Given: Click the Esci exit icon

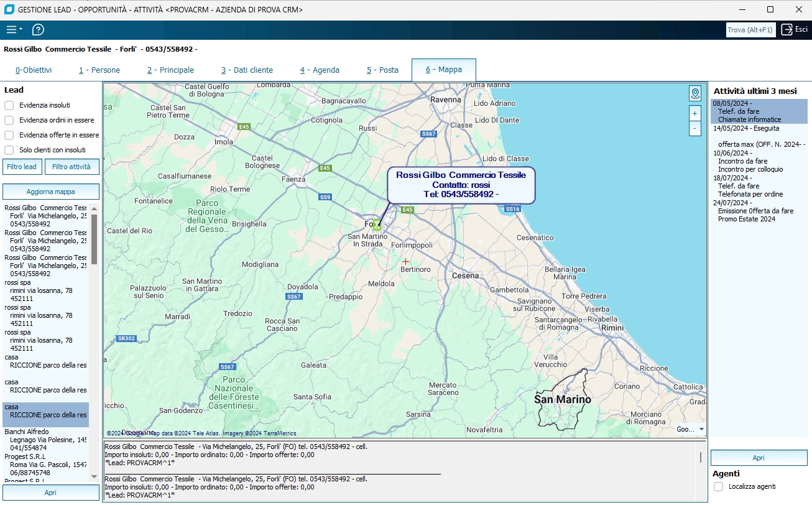Looking at the screenshot, I should [788, 30].
